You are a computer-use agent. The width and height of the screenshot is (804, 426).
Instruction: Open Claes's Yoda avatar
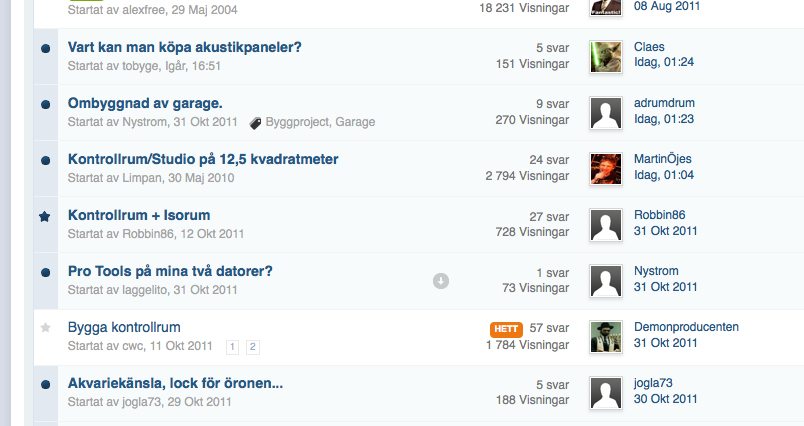click(x=606, y=57)
